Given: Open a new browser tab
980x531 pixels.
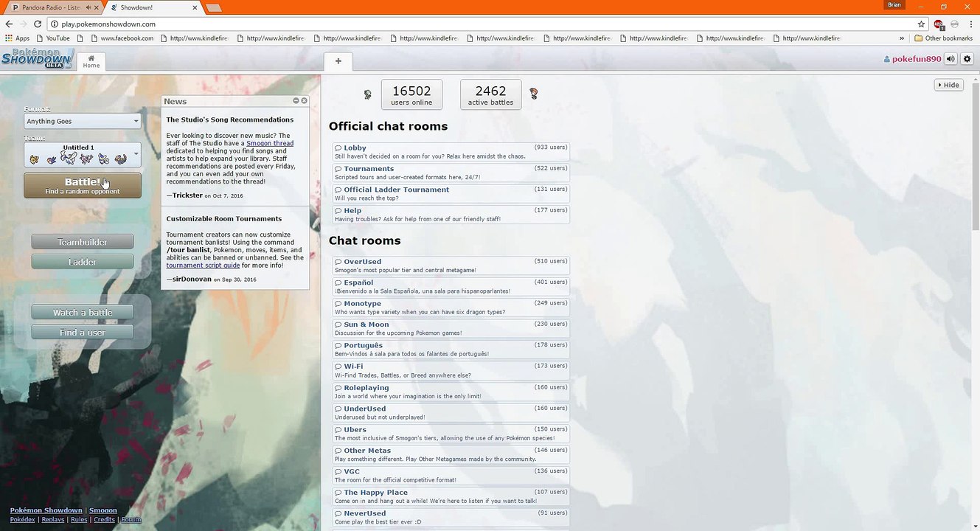Looking at the screenshot, I should [x=213, y=8].
